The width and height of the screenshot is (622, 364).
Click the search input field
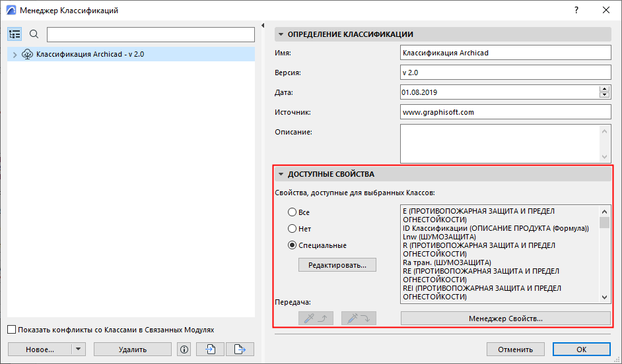click(151, 34)
